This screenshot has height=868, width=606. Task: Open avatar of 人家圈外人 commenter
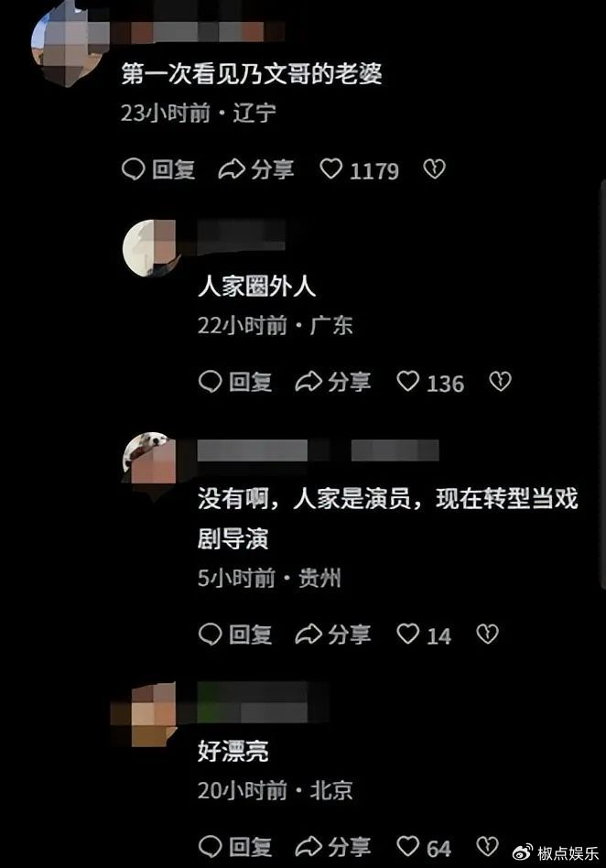click(149, 247)
